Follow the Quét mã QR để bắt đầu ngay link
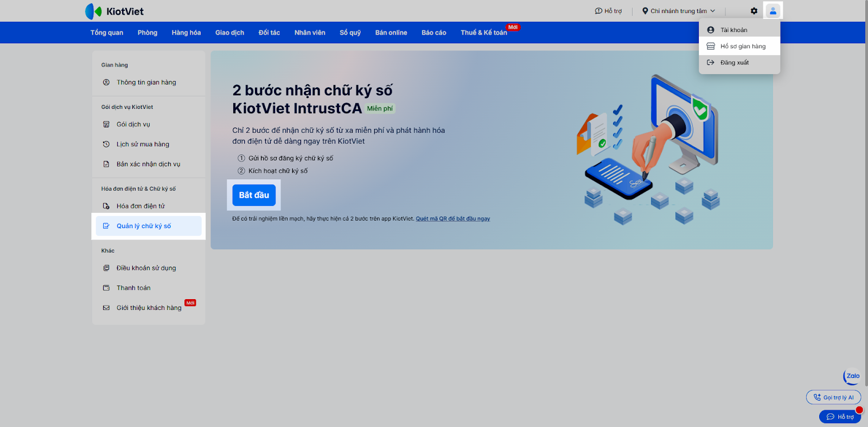 click(x=453, y=219)
